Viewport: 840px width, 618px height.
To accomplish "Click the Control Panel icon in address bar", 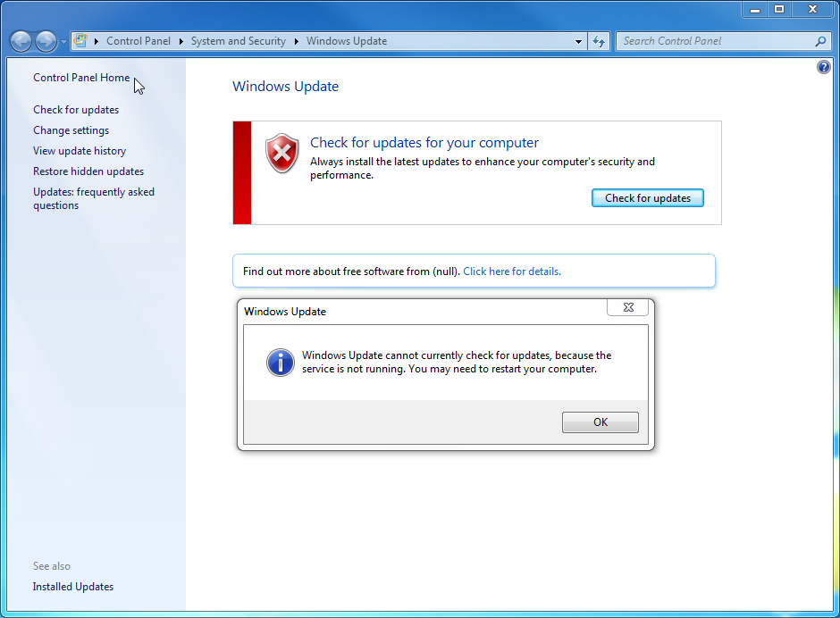I will coord(80,41).
